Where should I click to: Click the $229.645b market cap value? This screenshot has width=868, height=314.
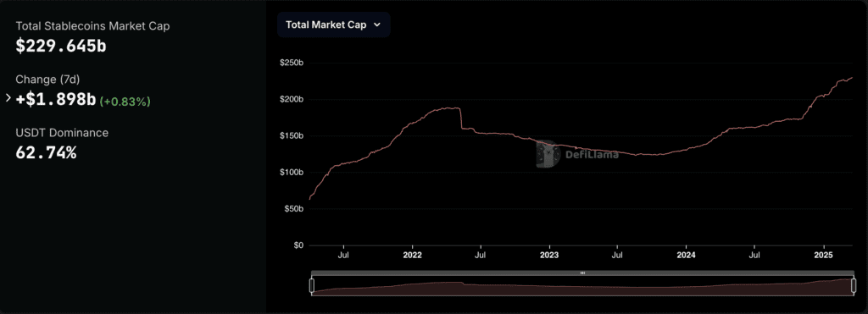61,46
